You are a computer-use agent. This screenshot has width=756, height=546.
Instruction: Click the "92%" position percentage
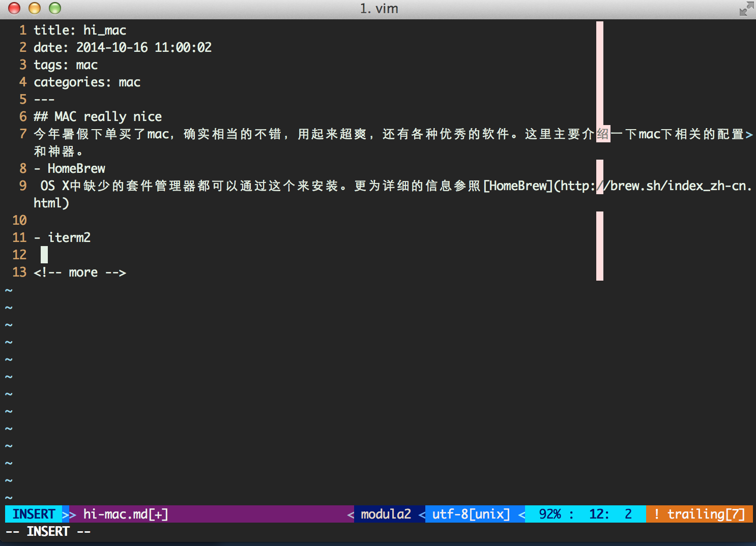[550, 514]
